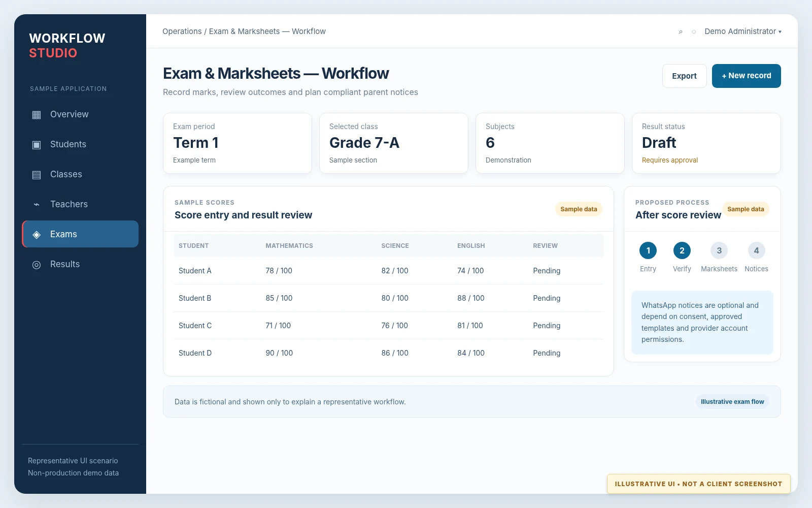Click Student D's Mathematics score 90 / 100

point(279,353)
